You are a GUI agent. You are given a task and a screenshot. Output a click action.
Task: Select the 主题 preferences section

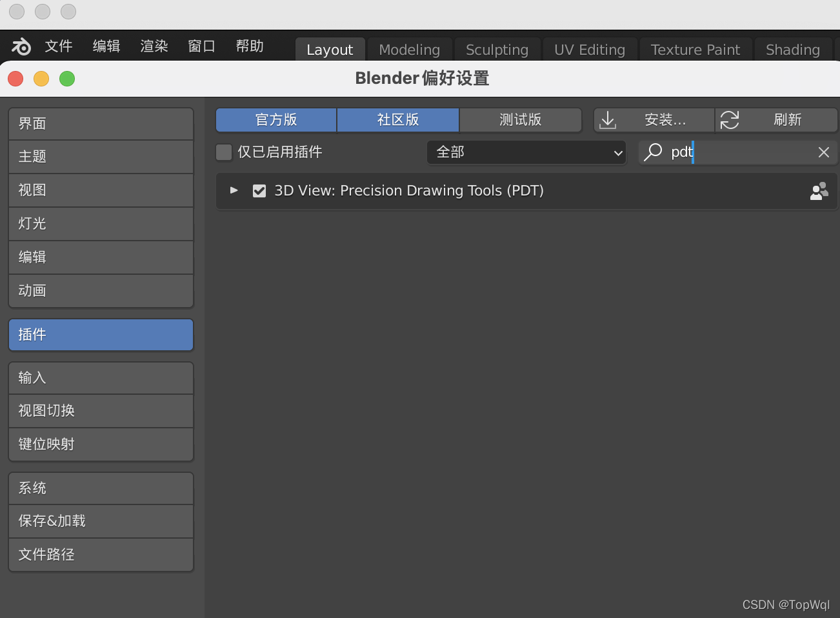click(101, 157)
